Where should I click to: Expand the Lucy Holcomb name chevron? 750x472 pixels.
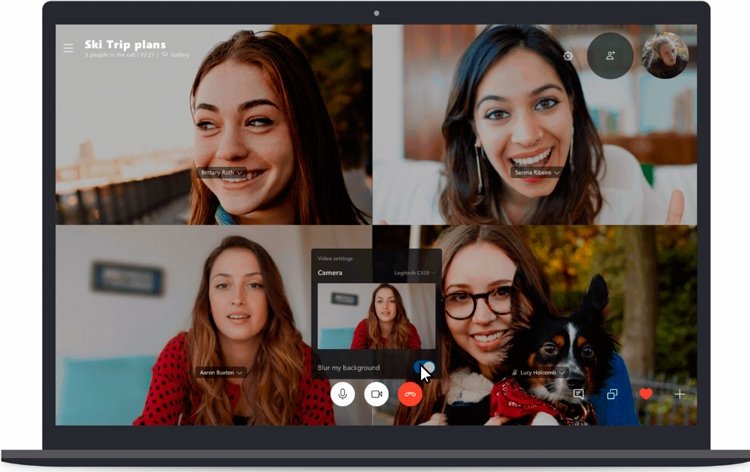click(562, 373)
